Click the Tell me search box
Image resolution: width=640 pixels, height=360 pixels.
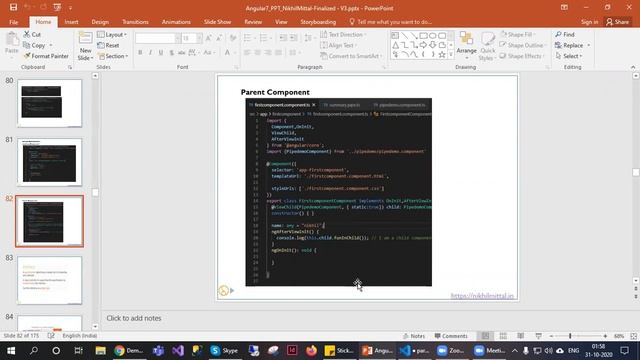391,22
